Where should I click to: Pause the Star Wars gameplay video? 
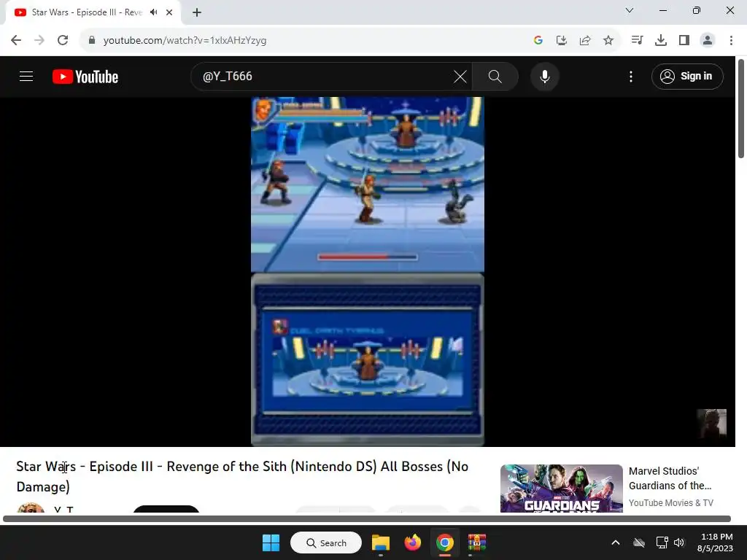pyautogui.click(x=368, y=271)
